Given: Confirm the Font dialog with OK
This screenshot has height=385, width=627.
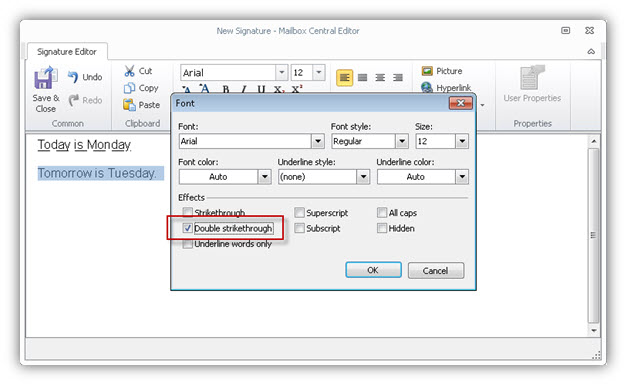Looking at the screenshot, I should pyautogui.click(x=373, y=270).
